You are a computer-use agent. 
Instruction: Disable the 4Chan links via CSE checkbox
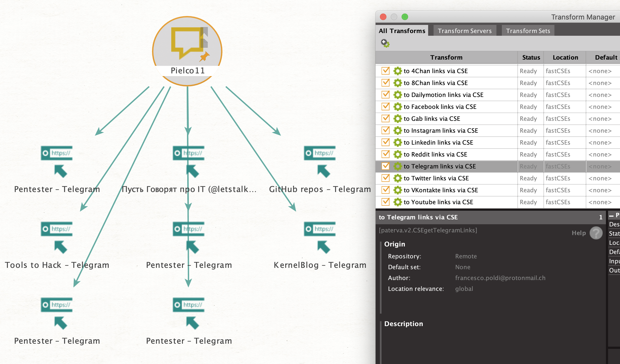(x=385, y=71)
